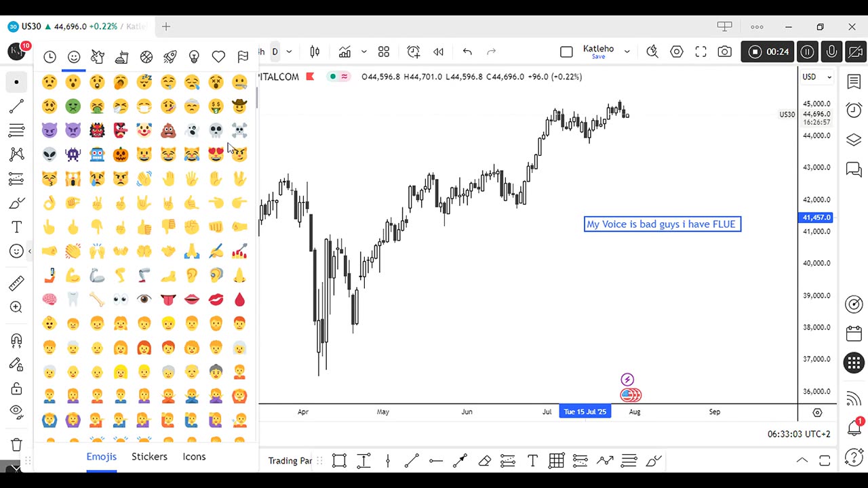This screenshot has height=488, width=868.
Task: Select the brush tool in left sidebar
Action: tap(16, 203)
